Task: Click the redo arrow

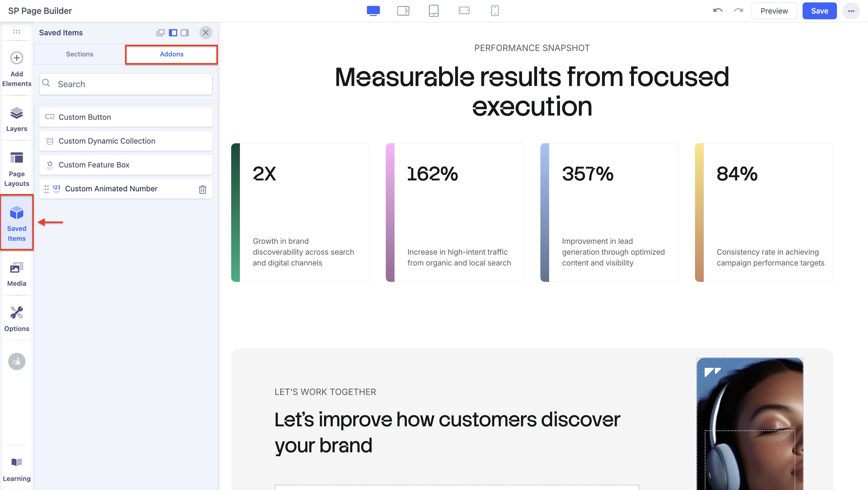Action: tap(738, 11)
